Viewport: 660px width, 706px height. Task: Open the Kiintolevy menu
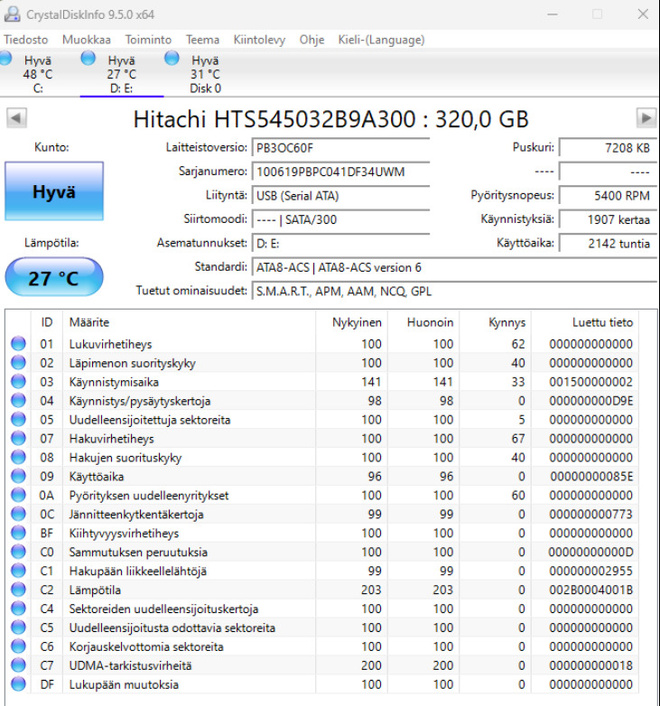259,40
